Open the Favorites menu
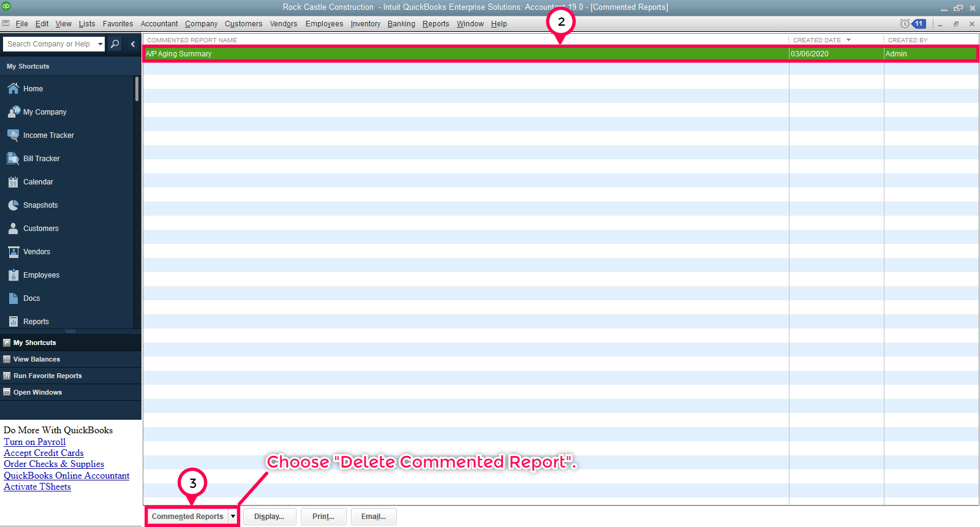980x527 pixels. tap(118, 24)
